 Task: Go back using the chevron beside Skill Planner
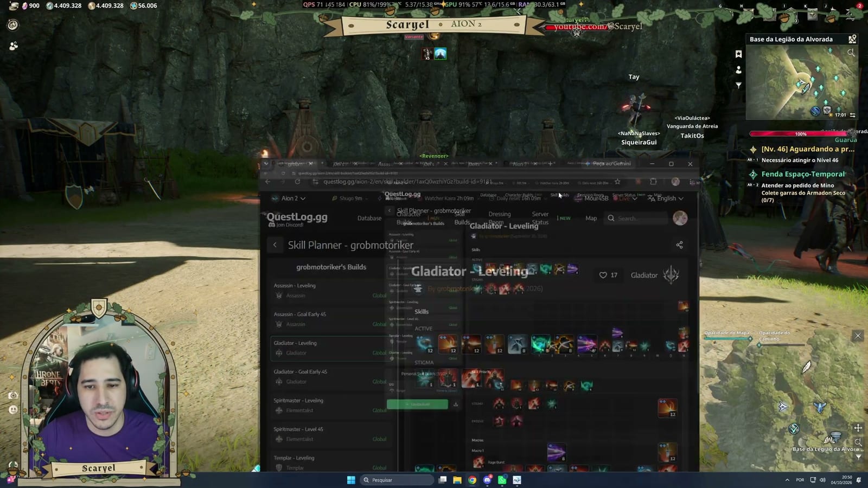[275, 245]
